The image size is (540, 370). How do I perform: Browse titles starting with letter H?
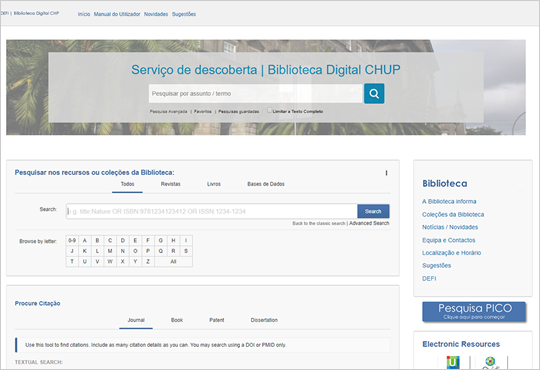tap(173, 240)
